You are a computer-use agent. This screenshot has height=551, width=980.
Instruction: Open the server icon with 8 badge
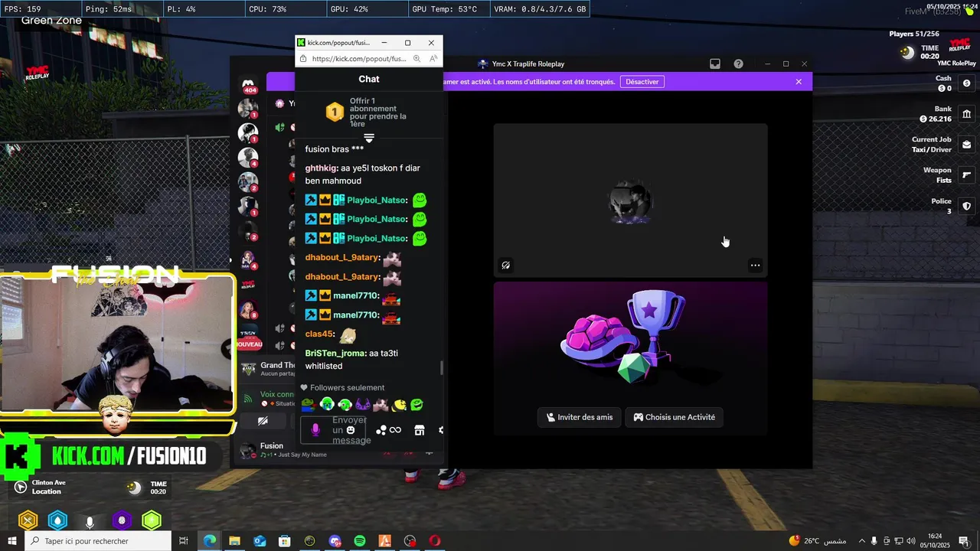(x=248, y=310)
